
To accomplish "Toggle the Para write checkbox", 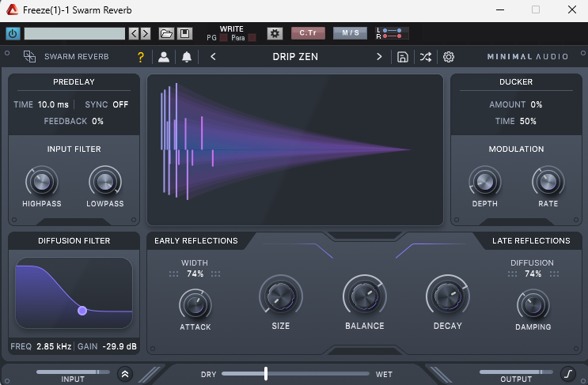I will pyautogui.click(x=252, y=37).
